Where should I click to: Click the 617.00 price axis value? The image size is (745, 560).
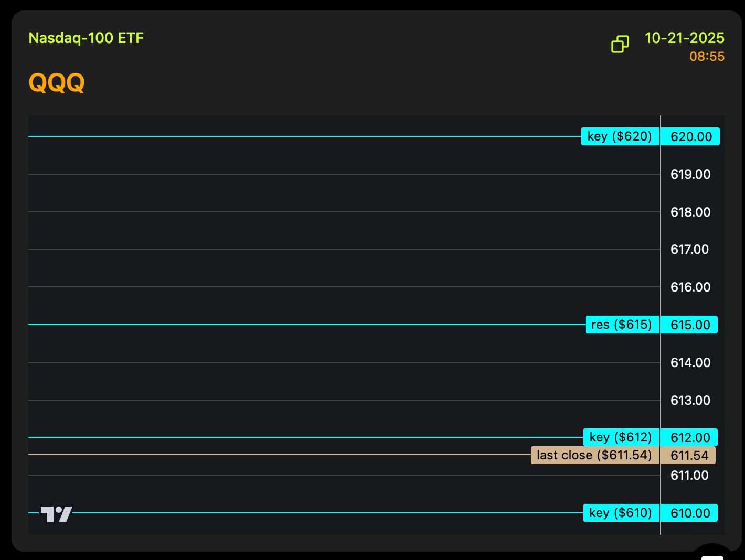689,250
